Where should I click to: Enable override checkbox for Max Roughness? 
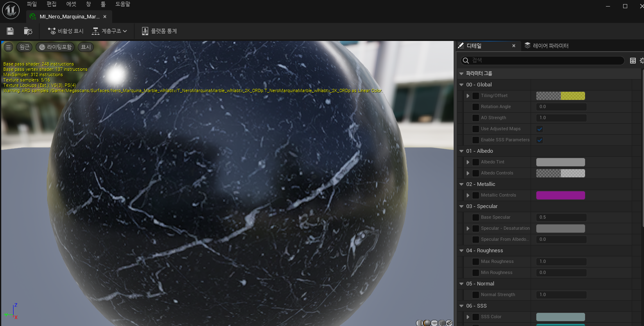[x=476, y=262]
